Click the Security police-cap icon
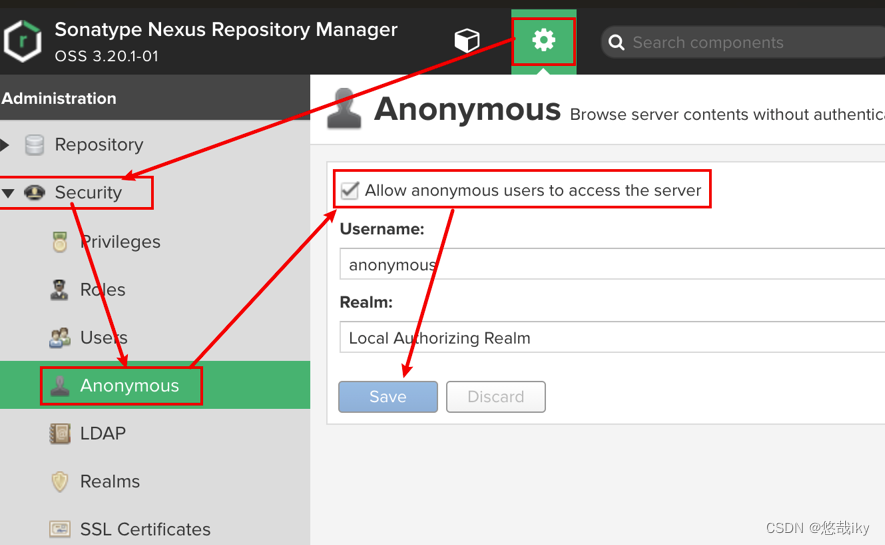The width and height of the screenshot is (885, 545). coord(34,193)
